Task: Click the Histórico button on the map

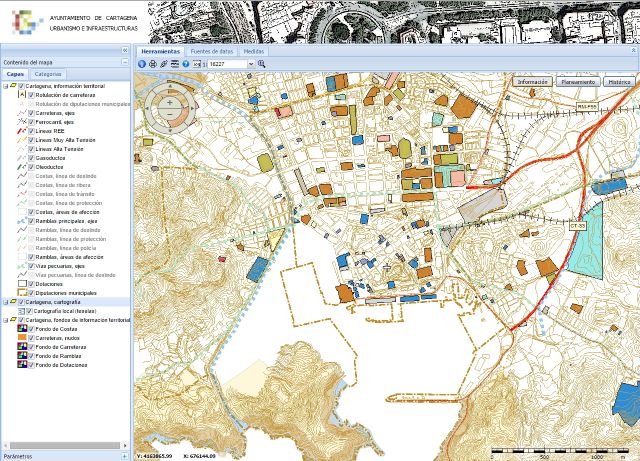Action: click(x=619, y=81)
